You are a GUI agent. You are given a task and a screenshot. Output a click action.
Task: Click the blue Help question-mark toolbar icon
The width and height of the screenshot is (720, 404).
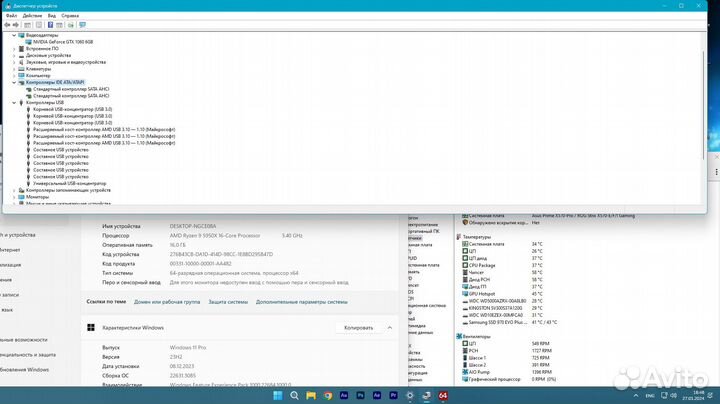click(50, 25)
